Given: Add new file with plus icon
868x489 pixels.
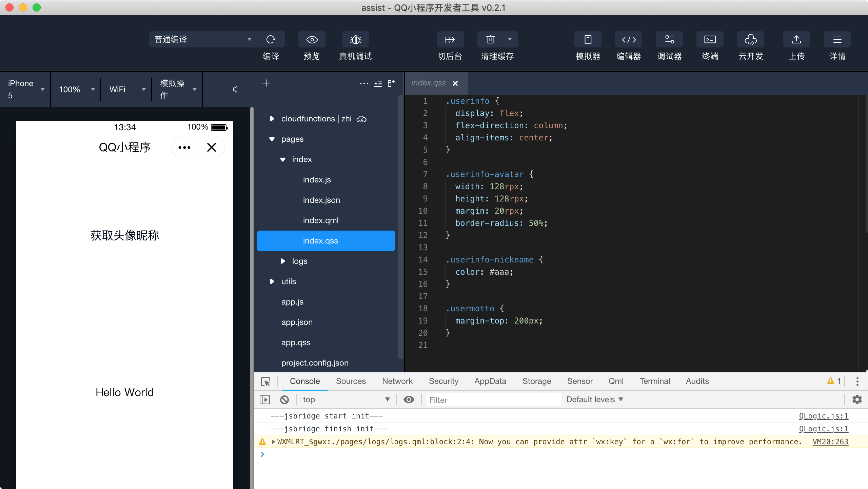Looking at the screenshot, I should coord(266,83).
